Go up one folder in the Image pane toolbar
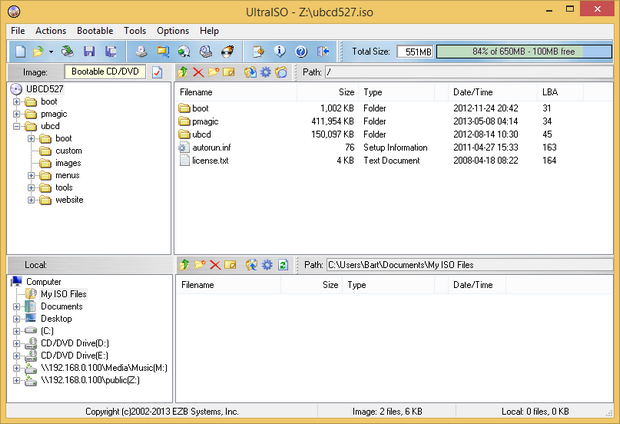620x424 pixels. pyautogui.click(x=183, y=72)
